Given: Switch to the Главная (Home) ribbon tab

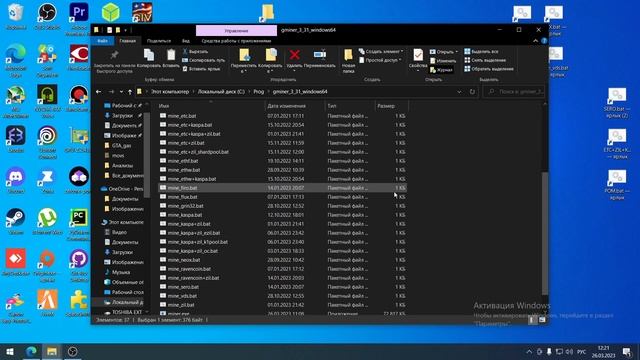Looking at the screenshot, I should [128, 41].
